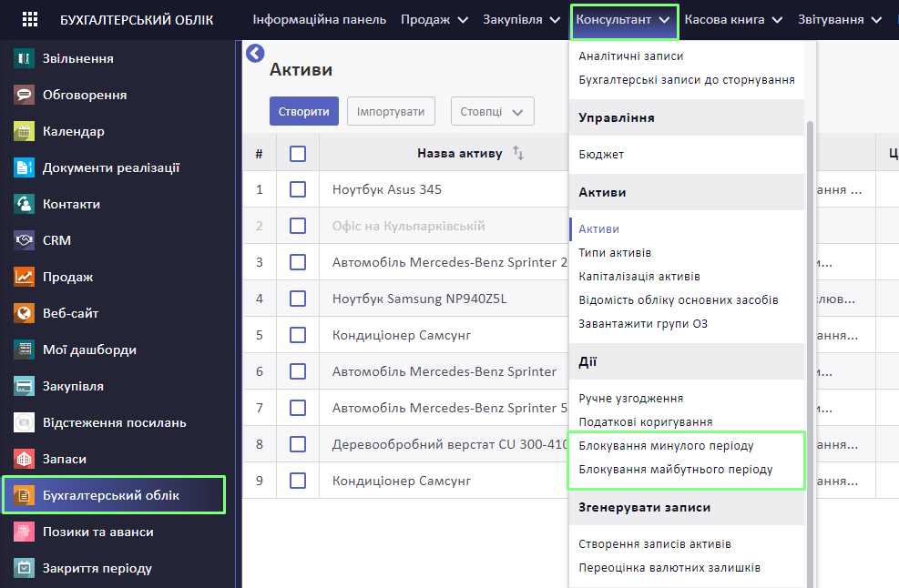Choose Типи активів from menu
Image resolution: width=899 pixels, height=588 pixels.
(x=615, y=252)
